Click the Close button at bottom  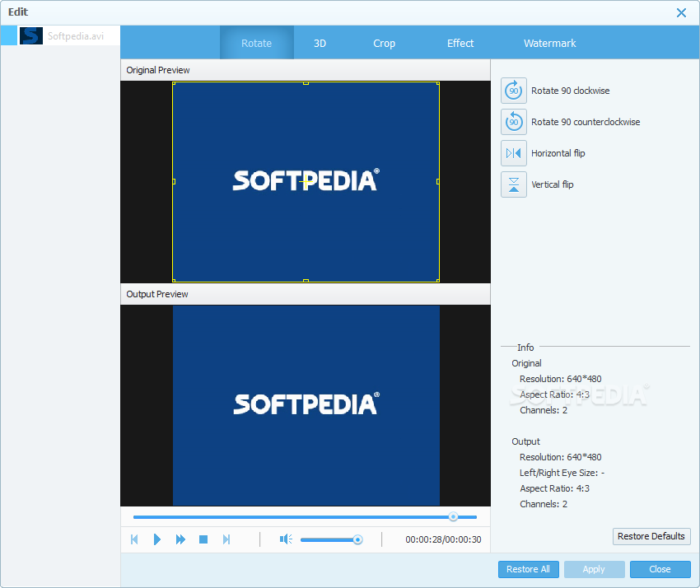[660, 569]
